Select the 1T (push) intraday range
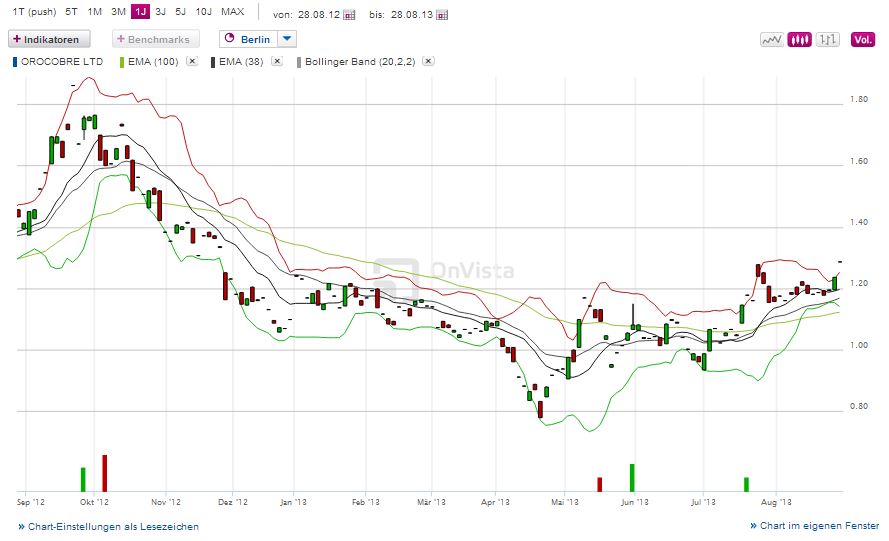Viewport: 889px width, 541px height. (29, 12)
